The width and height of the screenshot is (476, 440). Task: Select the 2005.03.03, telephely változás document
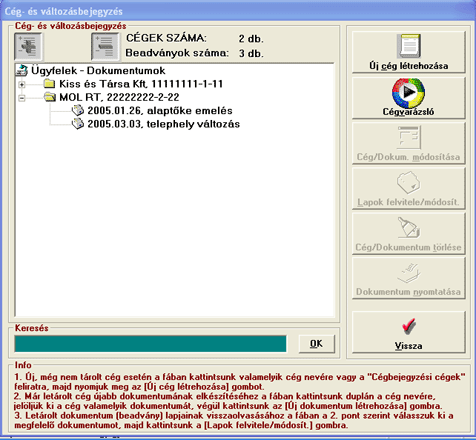point(164,124)
